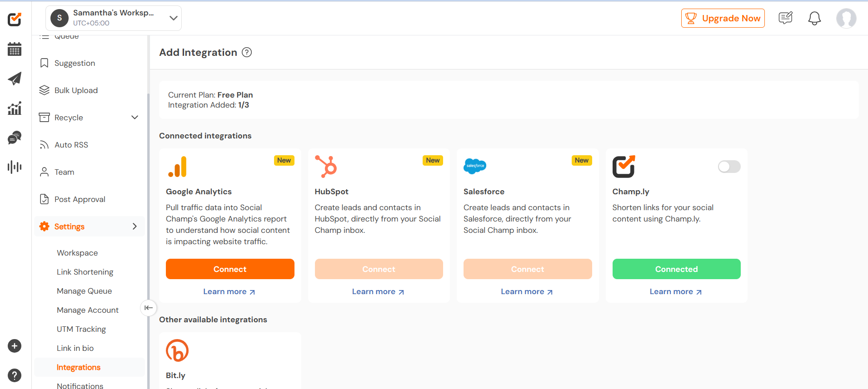
Task: Open Link Shortening settings
Action: [85, 272]
